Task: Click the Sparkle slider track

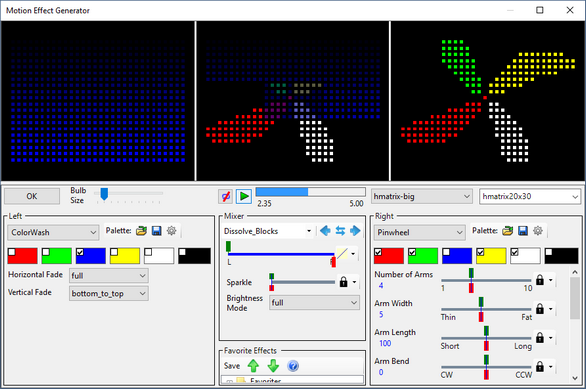Action: 303,282
